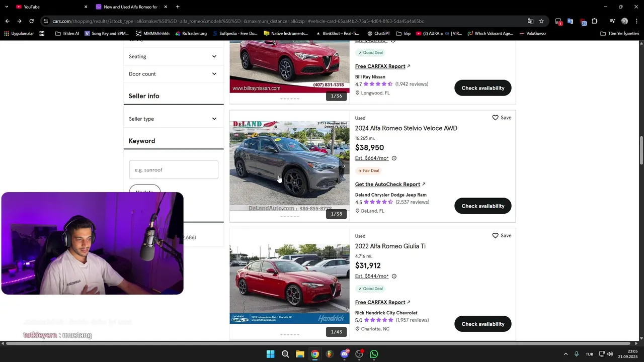Open the red Giulia Ti photo

tap(289, 284)
